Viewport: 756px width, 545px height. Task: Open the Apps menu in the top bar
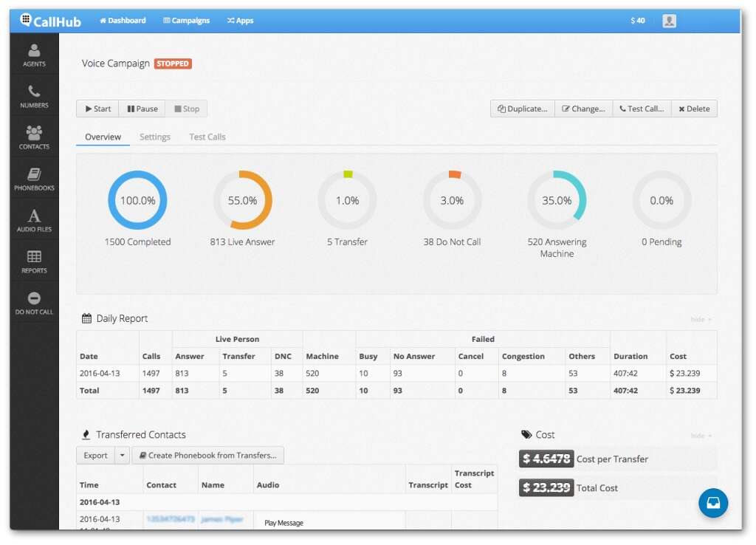tap(240, 21)
